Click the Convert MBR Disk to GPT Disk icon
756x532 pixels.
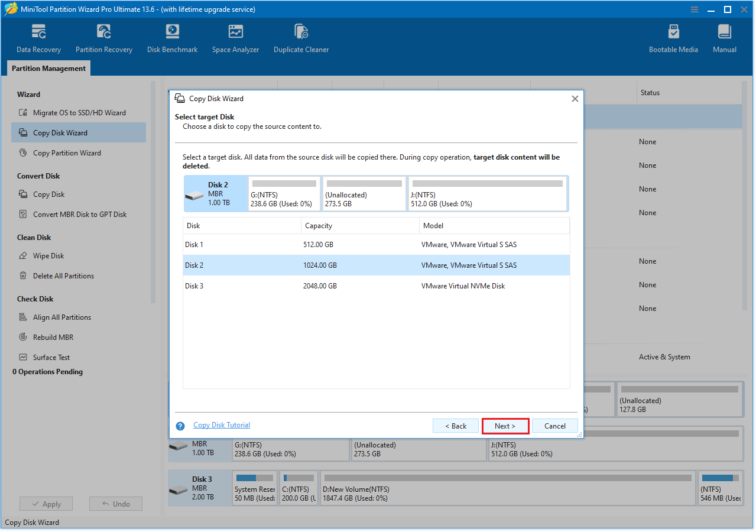click(x=23, y=215)
